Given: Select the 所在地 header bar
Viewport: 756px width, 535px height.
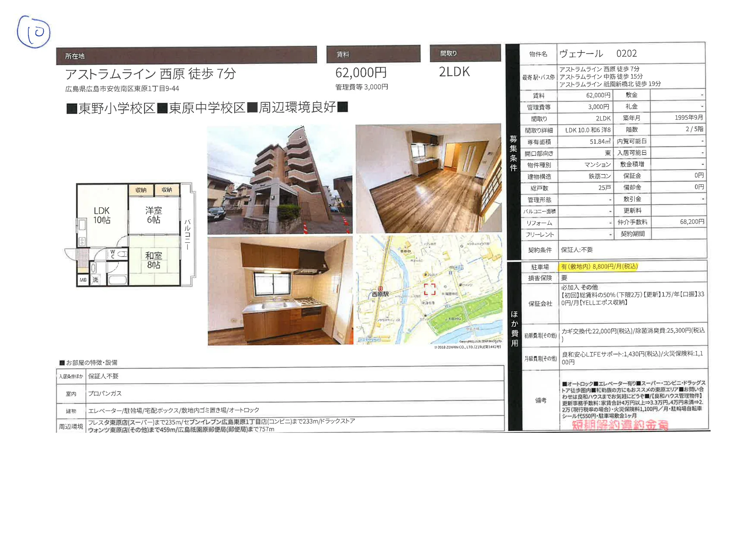Looking at the screenshot, I should pyautogui.click(x=186, y=56).
